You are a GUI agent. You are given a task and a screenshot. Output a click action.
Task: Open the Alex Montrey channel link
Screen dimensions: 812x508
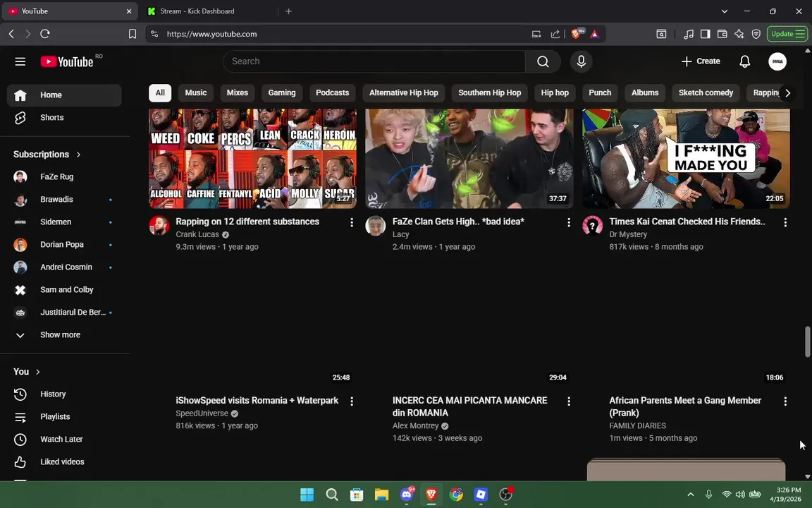[415, 426]
